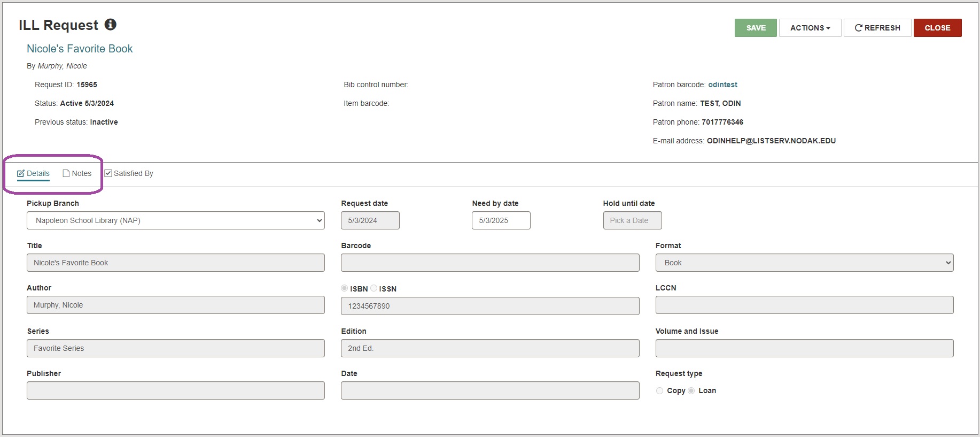Choose the Copy request type option
980x437 pixels.
[x=660, y=391]
